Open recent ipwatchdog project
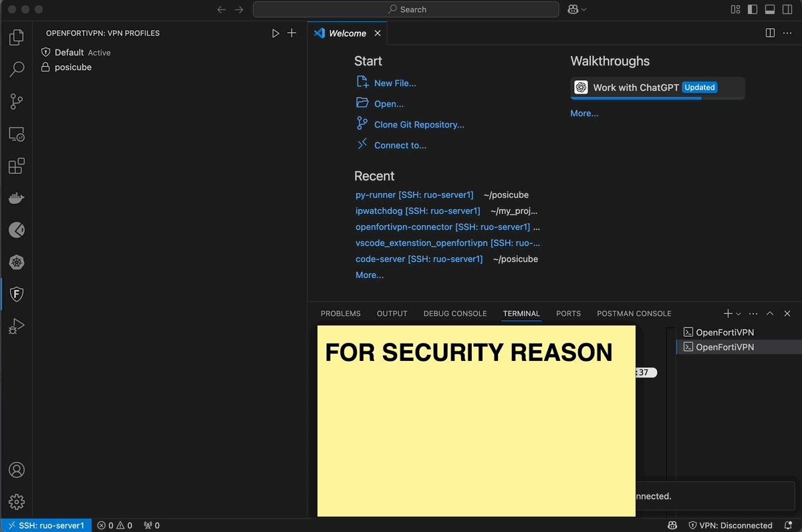Screen dimensions: 802x532 tap(418, 211)
